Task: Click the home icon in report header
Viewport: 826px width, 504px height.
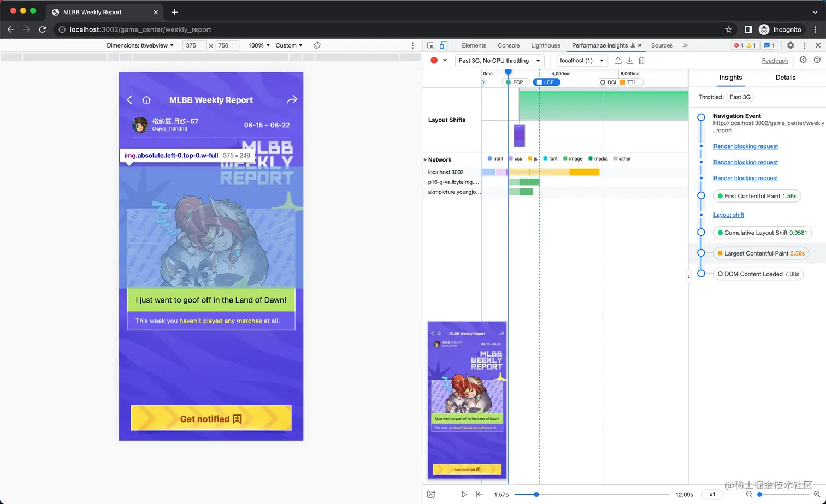Action: point(146,99)
